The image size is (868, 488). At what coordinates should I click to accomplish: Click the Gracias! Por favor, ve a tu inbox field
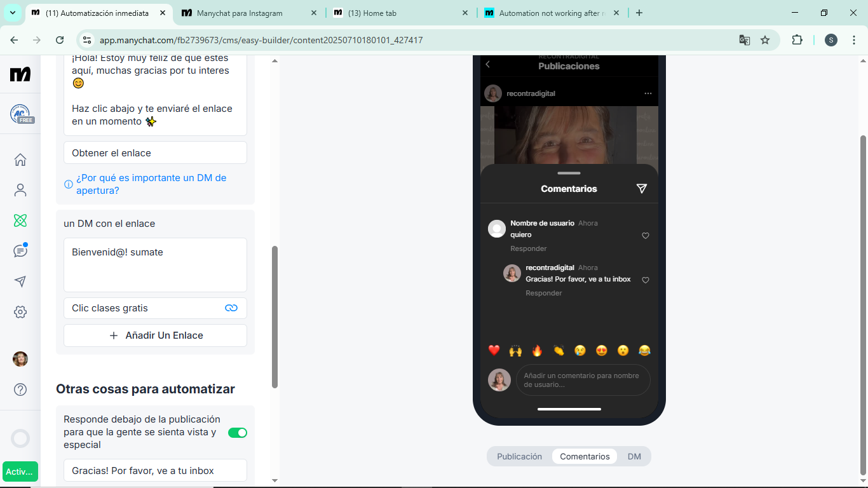pyautogui.click(x=155, y=471)
